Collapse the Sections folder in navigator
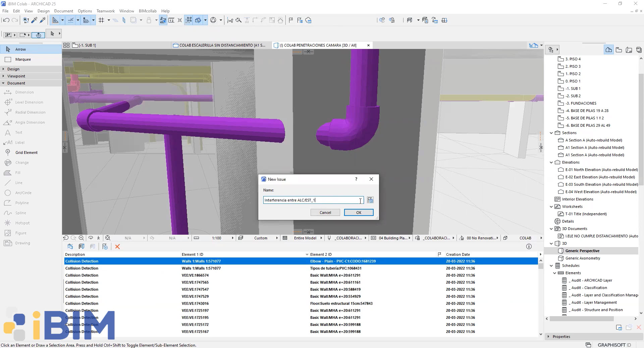644x348 pixels. pos(551,133)
